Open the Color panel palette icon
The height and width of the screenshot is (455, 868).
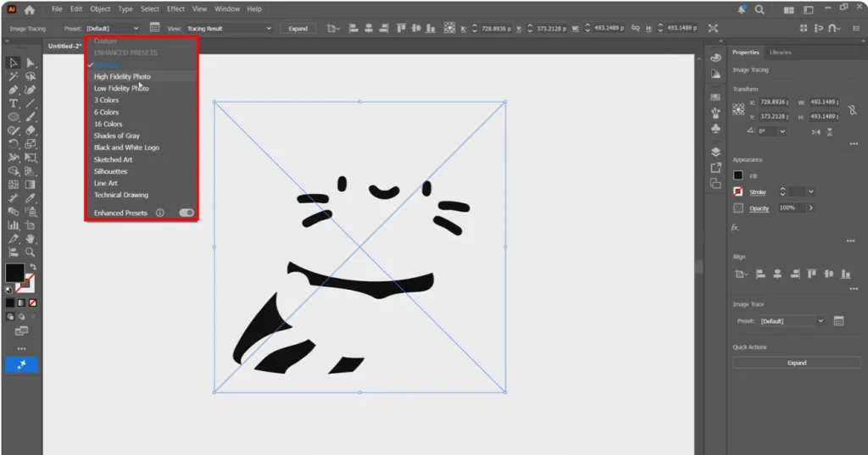click(715, 58)
